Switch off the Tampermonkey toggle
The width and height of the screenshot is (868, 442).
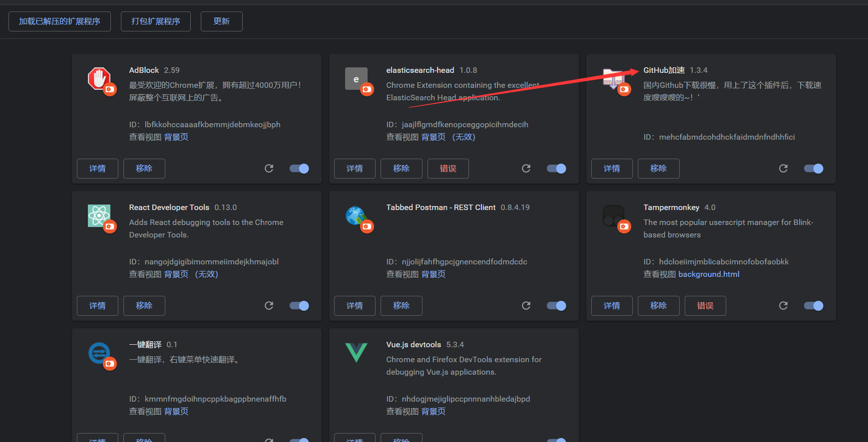(x=814, y=306)
